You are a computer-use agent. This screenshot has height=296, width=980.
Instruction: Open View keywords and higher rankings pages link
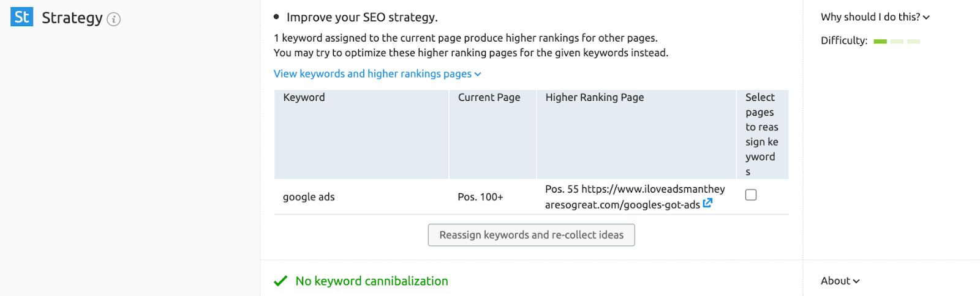pyautogui.click(x=372, y=74)
